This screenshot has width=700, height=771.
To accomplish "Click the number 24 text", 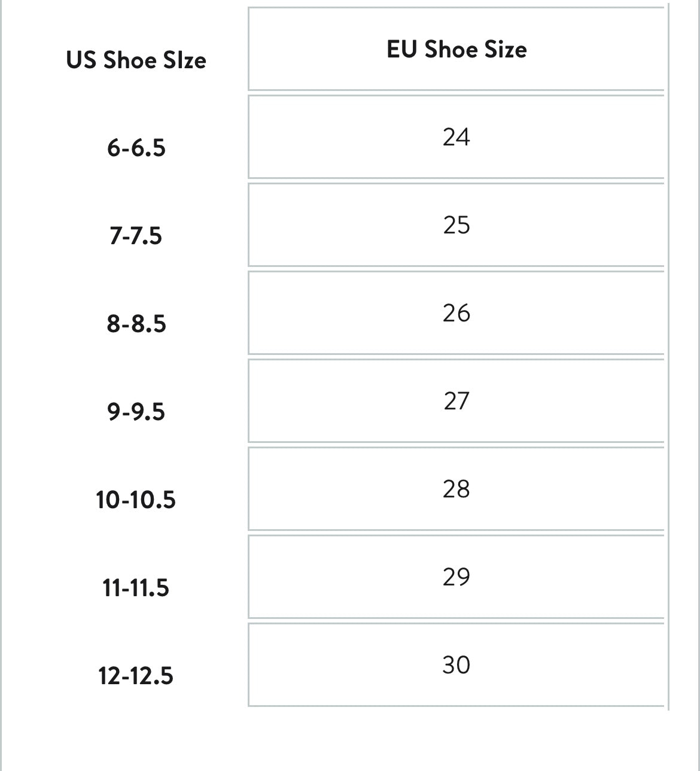I will pos(456,137).
